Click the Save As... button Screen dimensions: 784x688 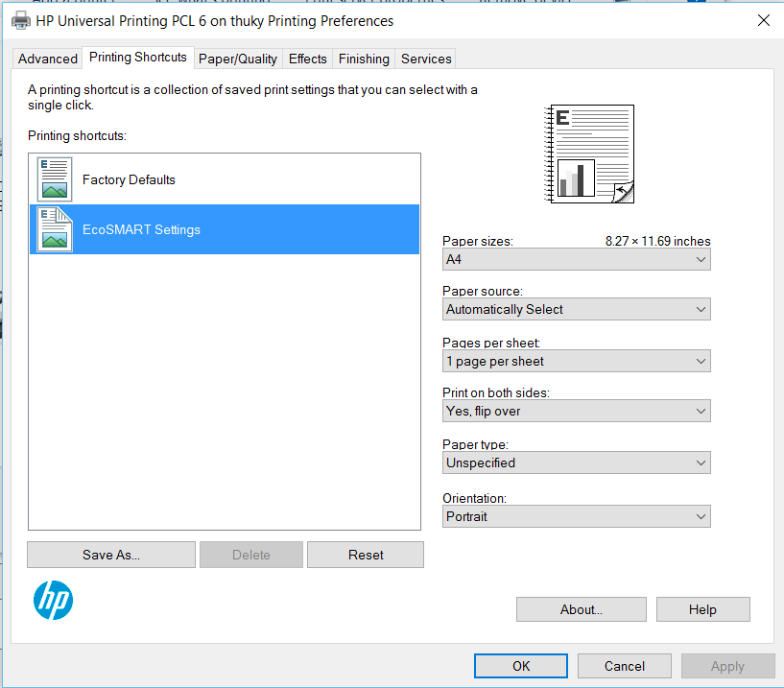[111, 555]
